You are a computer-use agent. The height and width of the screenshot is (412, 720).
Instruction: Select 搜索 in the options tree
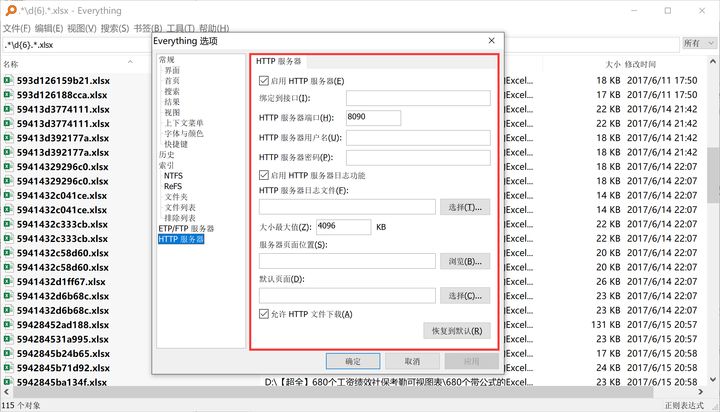pyautogui.click(x=172, y=91)
